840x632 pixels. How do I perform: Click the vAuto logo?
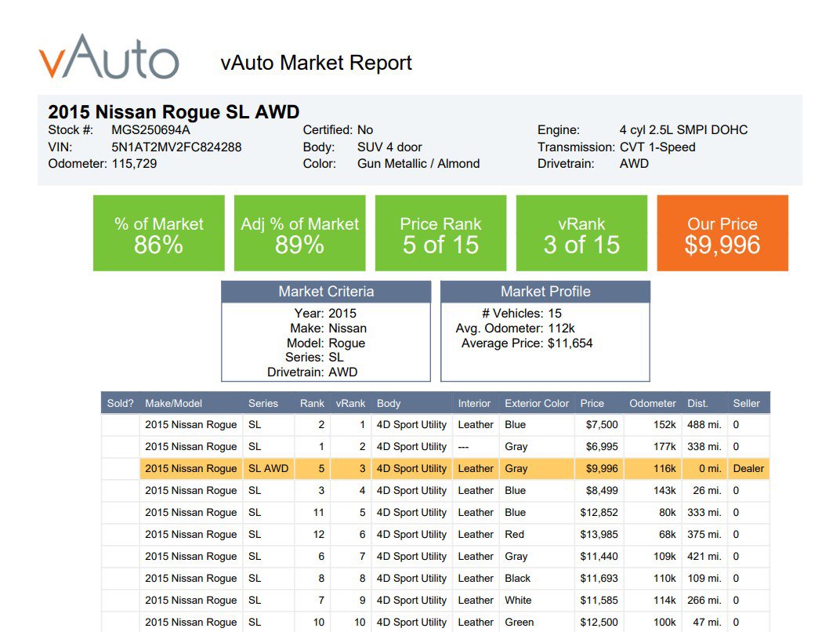point(109,56)
